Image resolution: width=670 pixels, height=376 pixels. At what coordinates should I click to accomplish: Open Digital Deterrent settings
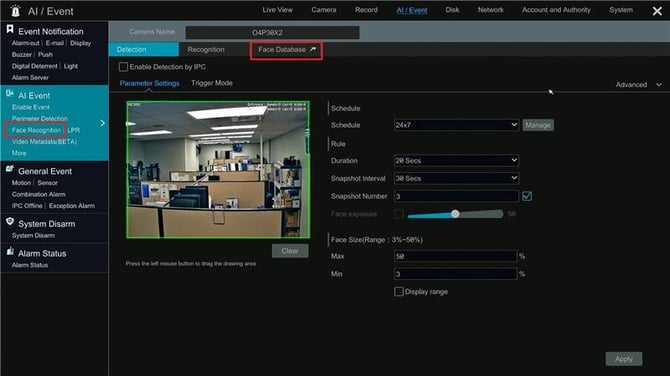tap(35, 66)
